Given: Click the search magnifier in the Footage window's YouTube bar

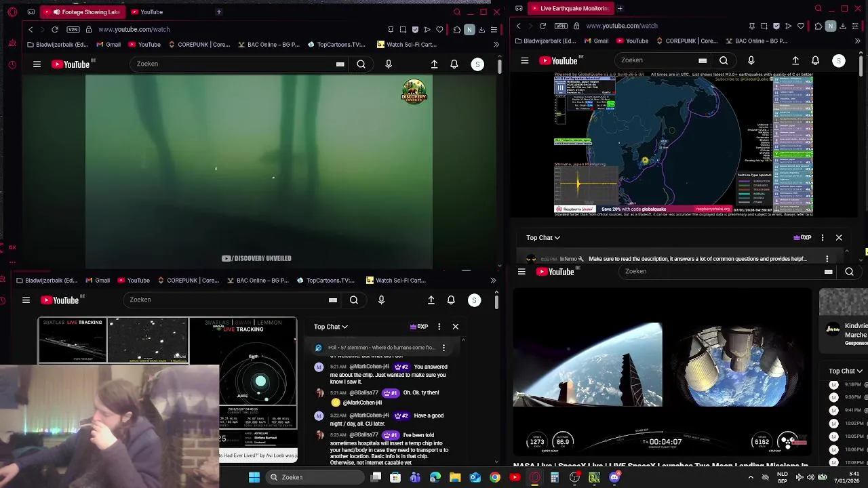Looking at the screenshot, I should 361,64.
